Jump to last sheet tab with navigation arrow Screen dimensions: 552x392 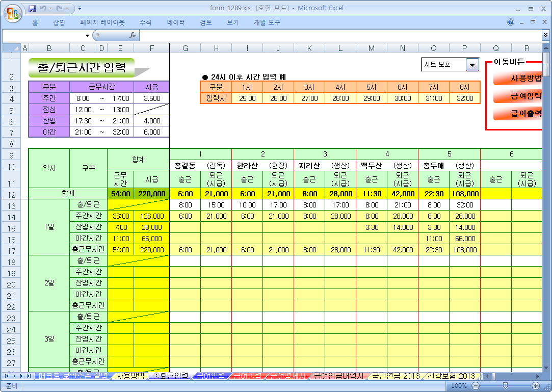click(28, 376)
